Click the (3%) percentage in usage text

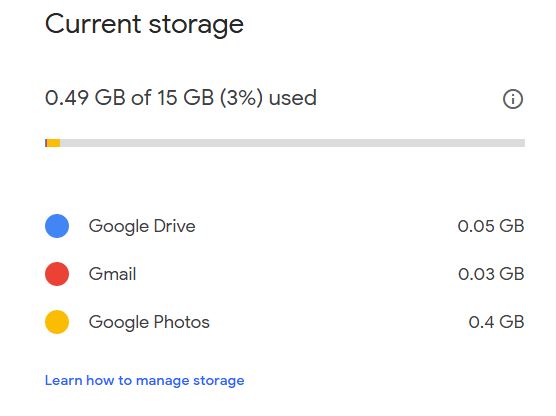click(x=241, y=98)
